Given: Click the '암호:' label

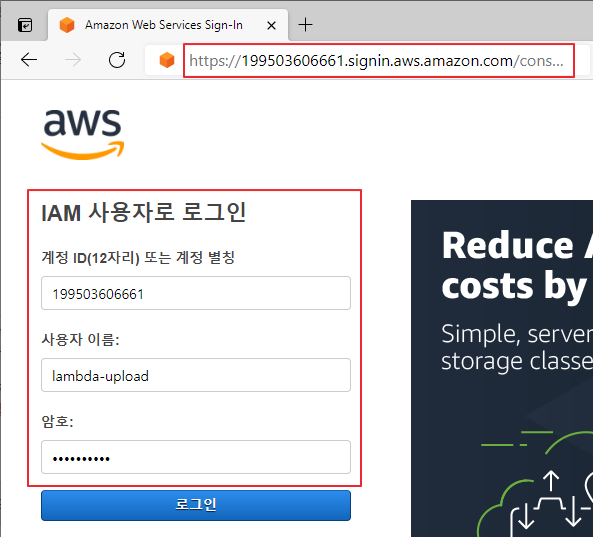Looking at the screenshot, I should (x=57, y=421).
